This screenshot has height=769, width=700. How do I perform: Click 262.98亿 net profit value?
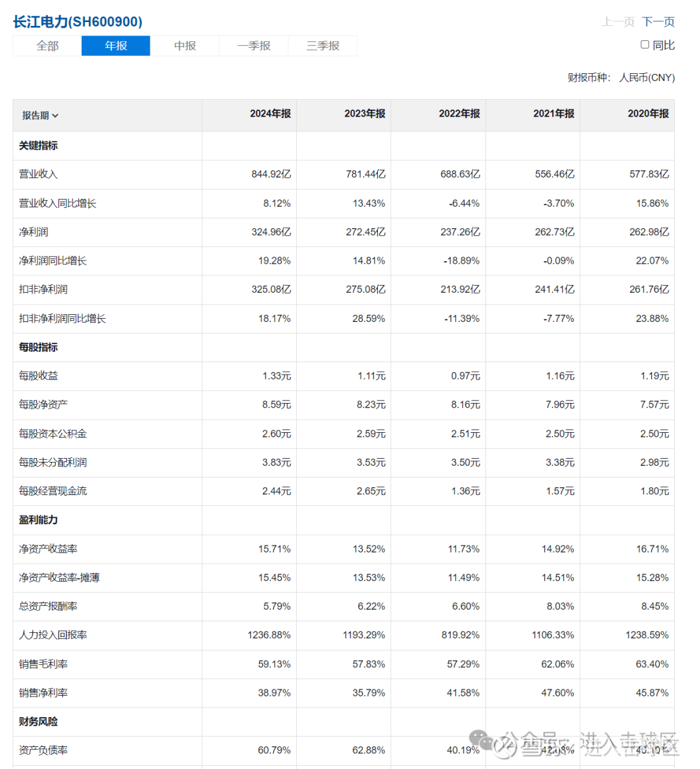coord(649,232)
